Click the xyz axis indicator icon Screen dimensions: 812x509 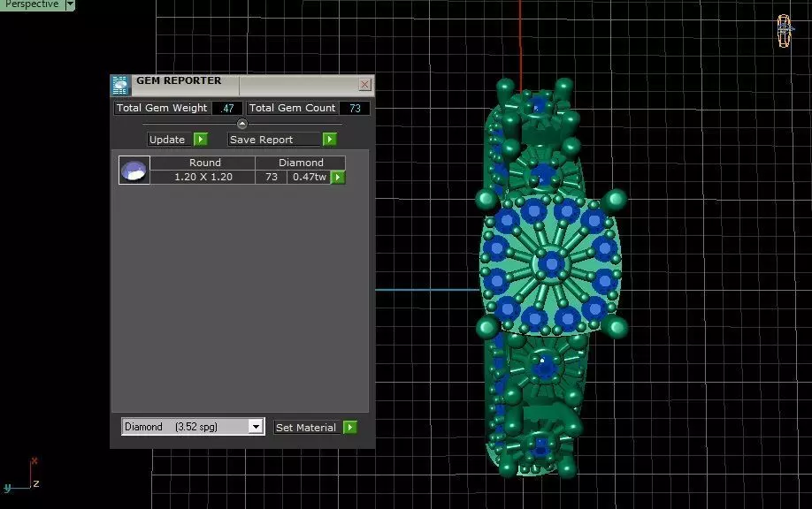(22, 475)
